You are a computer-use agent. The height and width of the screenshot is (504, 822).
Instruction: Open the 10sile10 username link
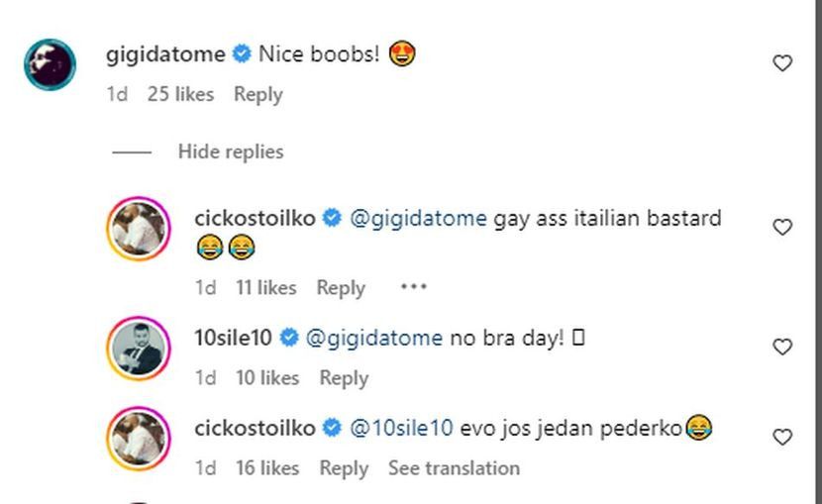(x=234, y=338)
